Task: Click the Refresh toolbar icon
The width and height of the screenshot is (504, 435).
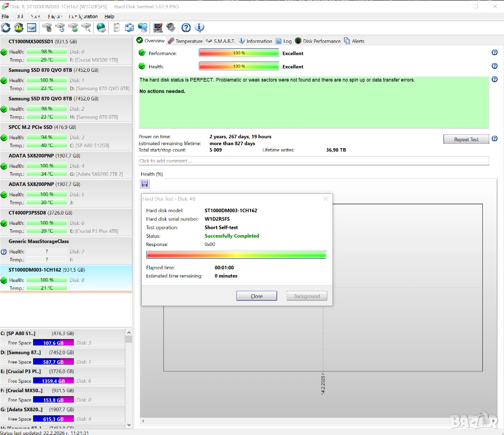Action: click(x=6, y=28)
